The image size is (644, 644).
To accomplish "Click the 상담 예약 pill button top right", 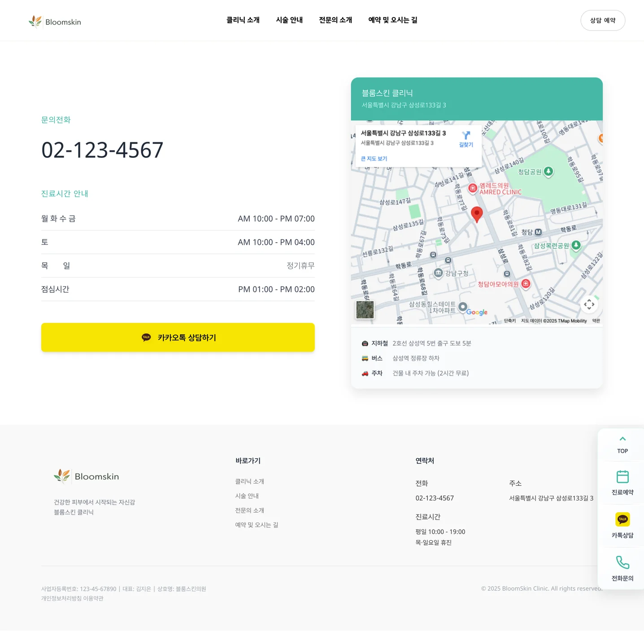I will (603, 20).
